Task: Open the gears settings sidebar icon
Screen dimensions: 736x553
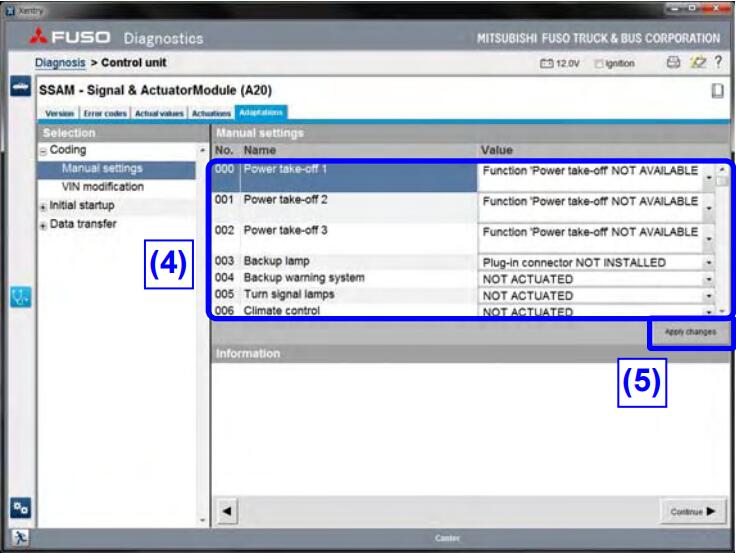Action: [21, 507]
